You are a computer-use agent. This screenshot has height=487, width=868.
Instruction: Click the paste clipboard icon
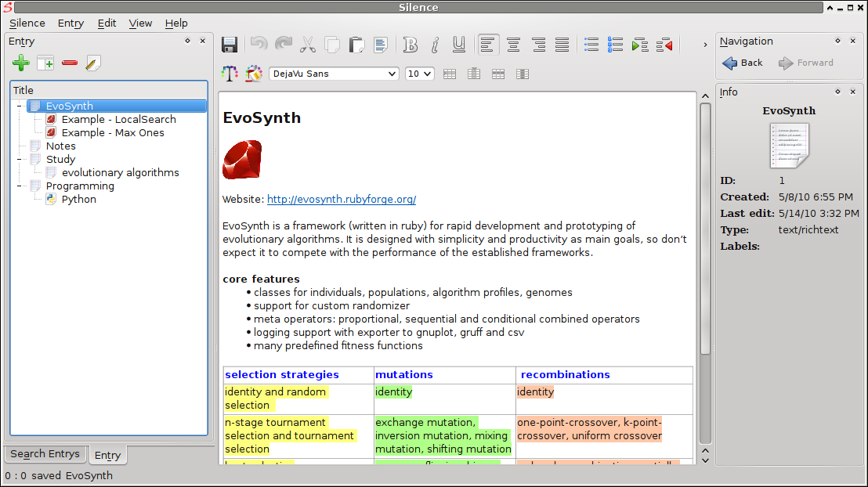point(356,45)
